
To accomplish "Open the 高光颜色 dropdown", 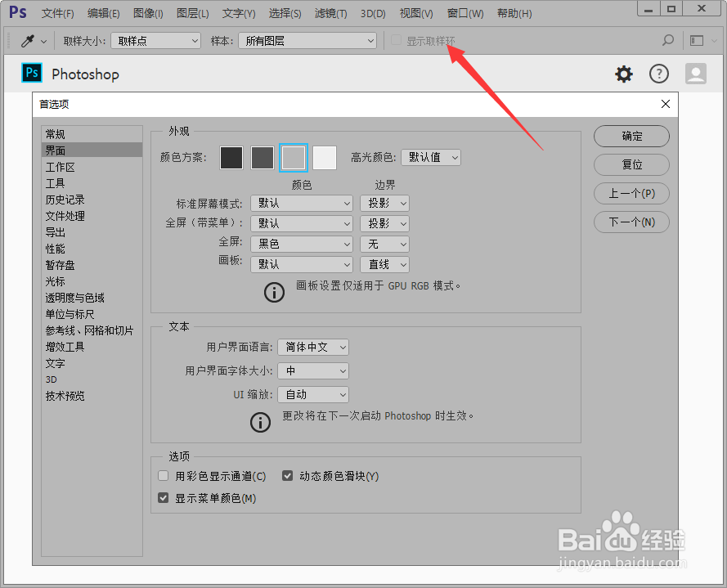I will [431, 158].
